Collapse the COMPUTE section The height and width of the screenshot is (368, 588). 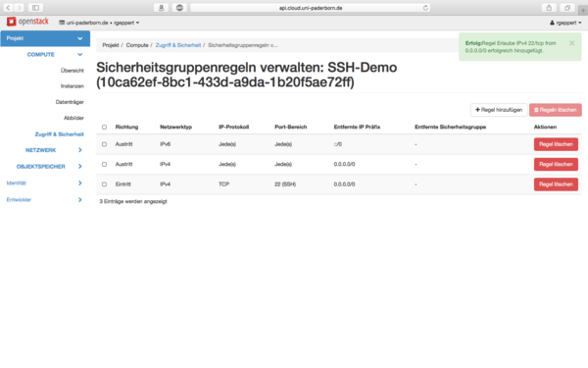(x=54, y=54)
